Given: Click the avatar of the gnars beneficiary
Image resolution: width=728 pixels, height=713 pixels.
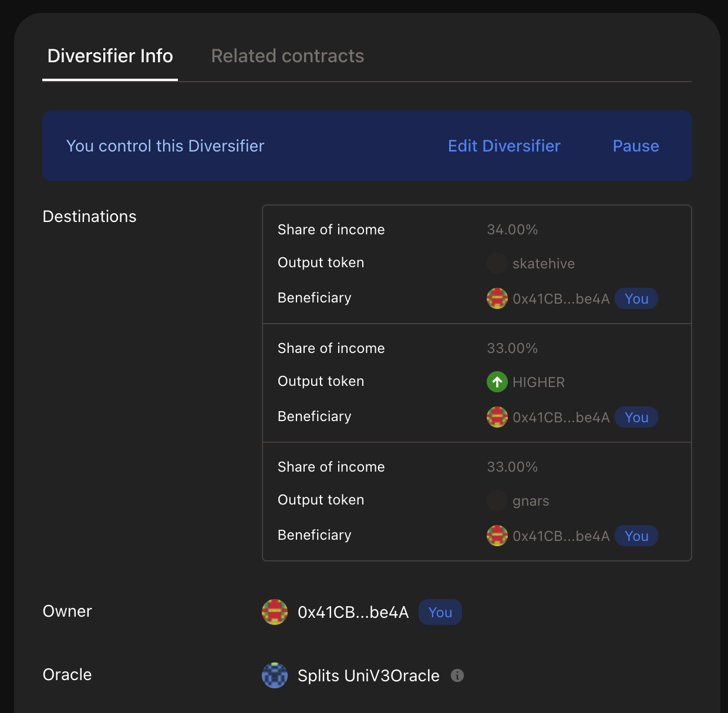Looking at the screenshot, I should point(497,536).
